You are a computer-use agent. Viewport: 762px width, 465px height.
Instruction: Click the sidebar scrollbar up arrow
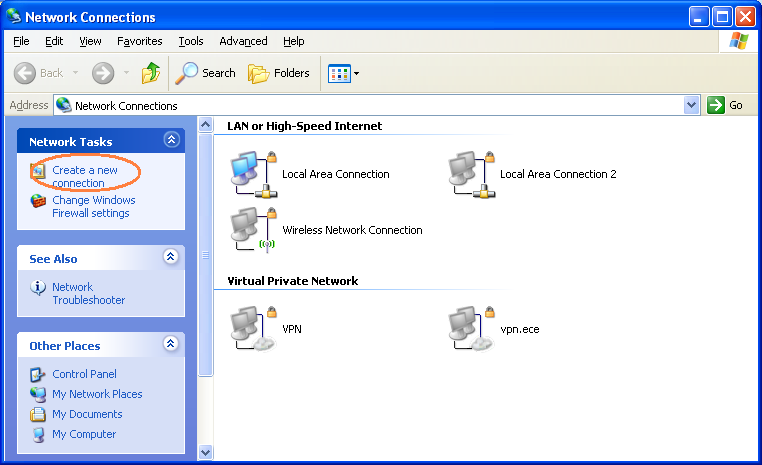(x=206, y=125)
